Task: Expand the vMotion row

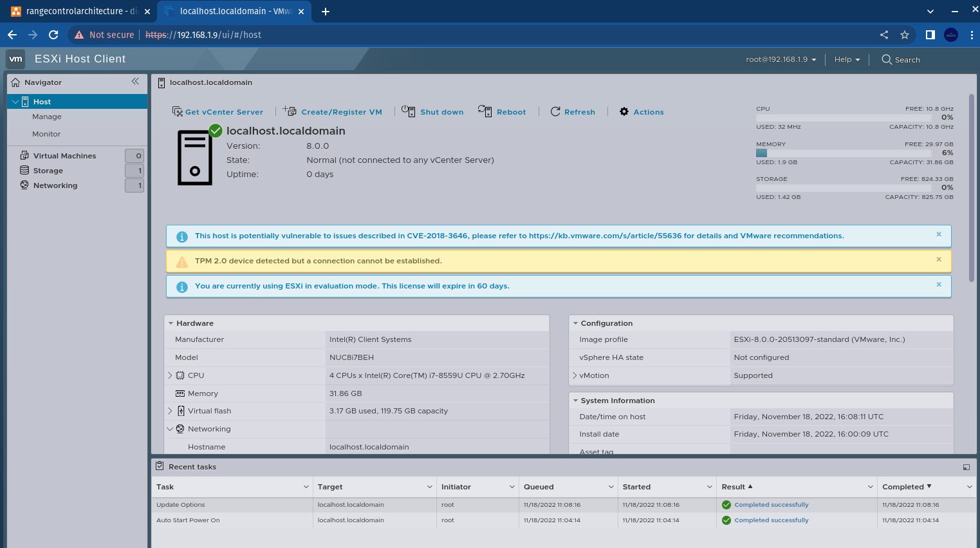Action: click(575, 375)
